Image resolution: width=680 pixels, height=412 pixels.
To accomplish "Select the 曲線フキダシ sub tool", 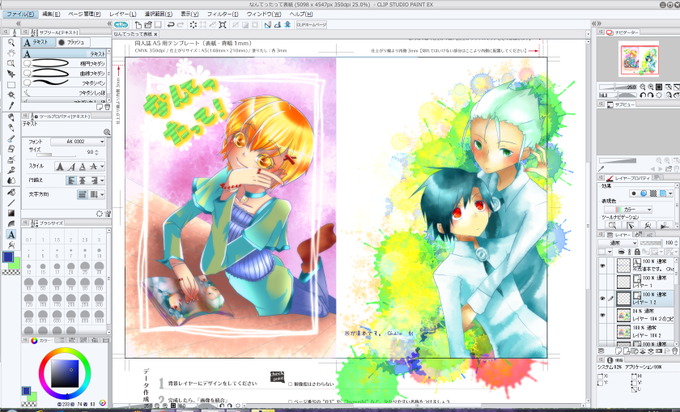I will pyautogui.click(x=65, y=73).
